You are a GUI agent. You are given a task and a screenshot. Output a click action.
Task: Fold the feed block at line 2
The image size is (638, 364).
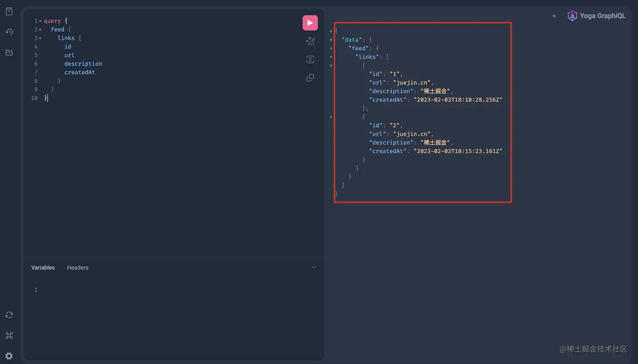[40, 30]
